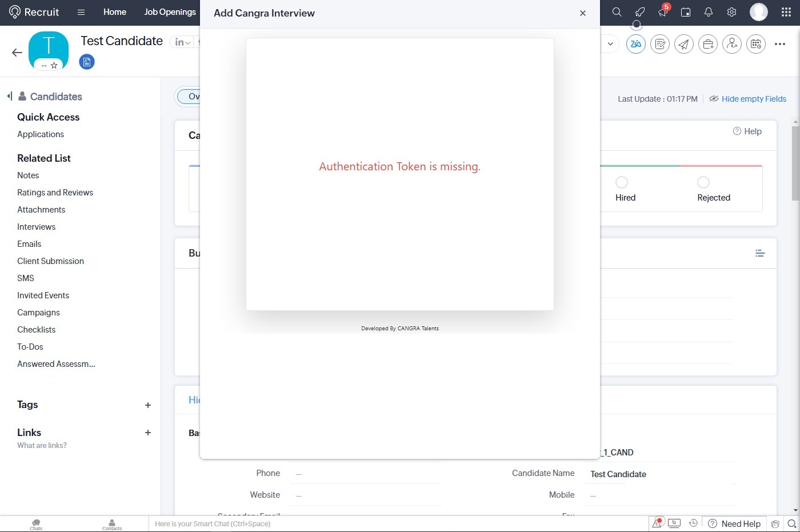Screen dimensions: 800x532
Task: Open Applications under Quick Access
Action: pos(41,134)
